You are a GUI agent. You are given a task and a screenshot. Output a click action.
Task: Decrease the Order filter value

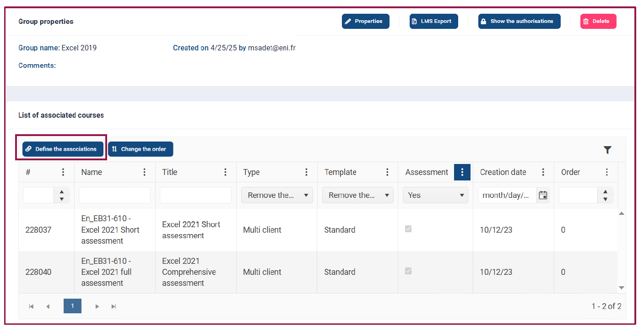coord(605,199)
